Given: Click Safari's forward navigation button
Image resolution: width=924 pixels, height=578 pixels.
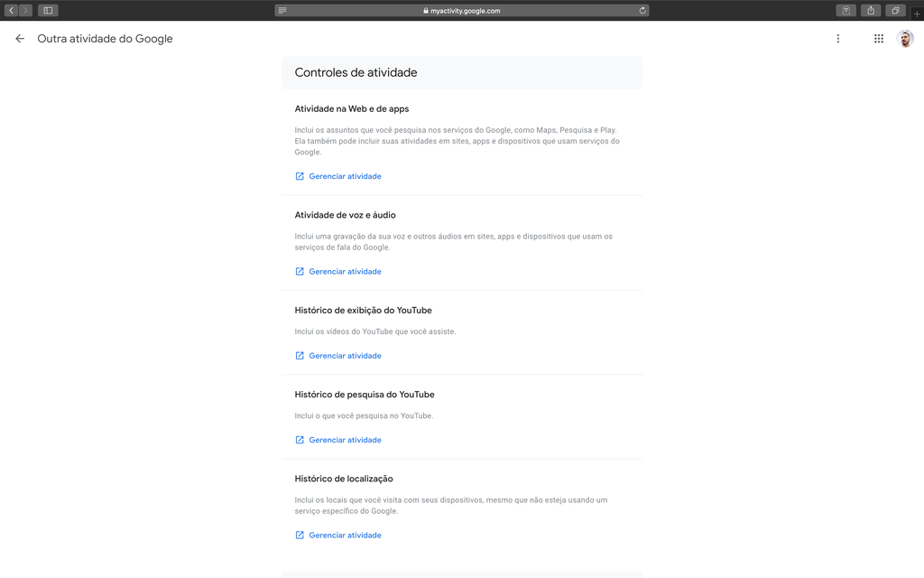Looking at the screenshot, I should [x=25, y=10].
